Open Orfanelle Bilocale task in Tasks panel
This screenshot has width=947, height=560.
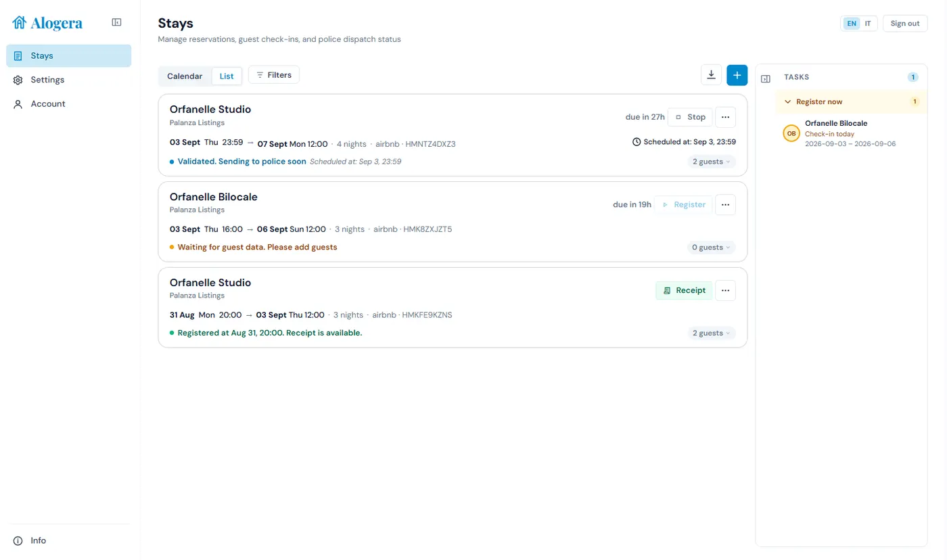(852, 133)
